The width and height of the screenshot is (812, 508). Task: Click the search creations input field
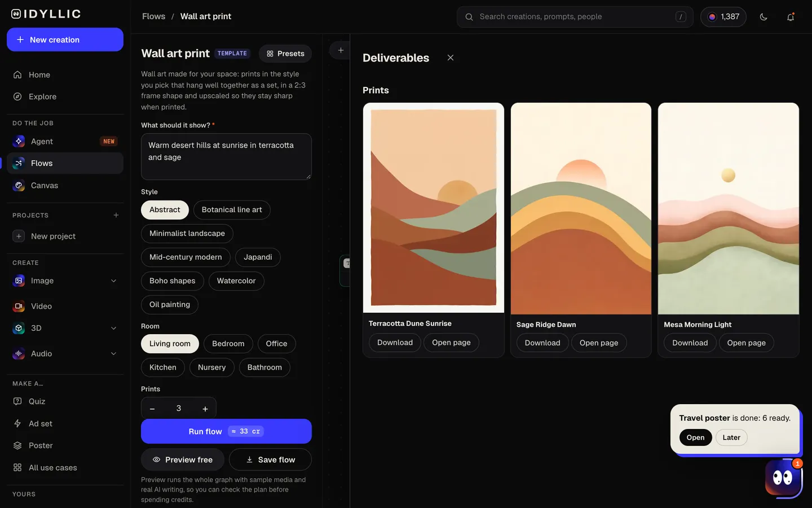[575, 17]
